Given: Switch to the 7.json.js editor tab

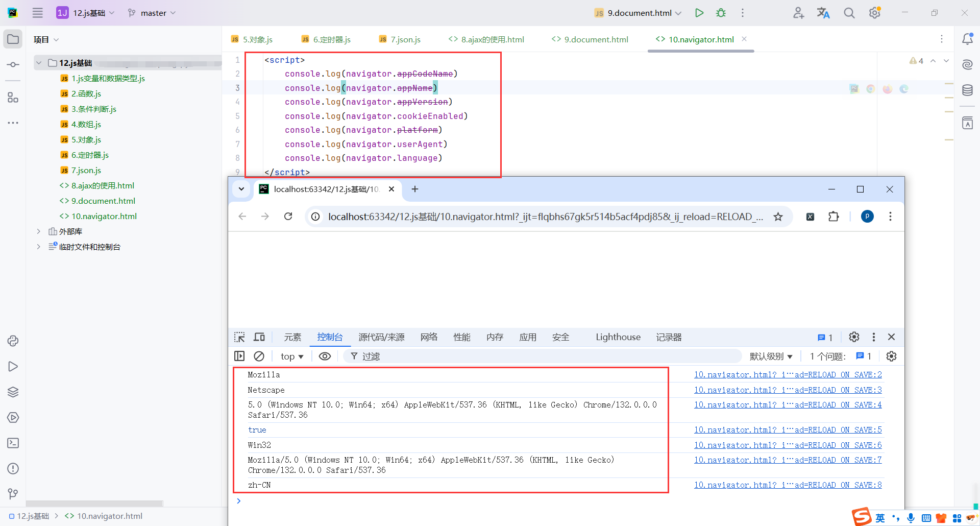Looking at the screenshot, I should tap(400, 39).
